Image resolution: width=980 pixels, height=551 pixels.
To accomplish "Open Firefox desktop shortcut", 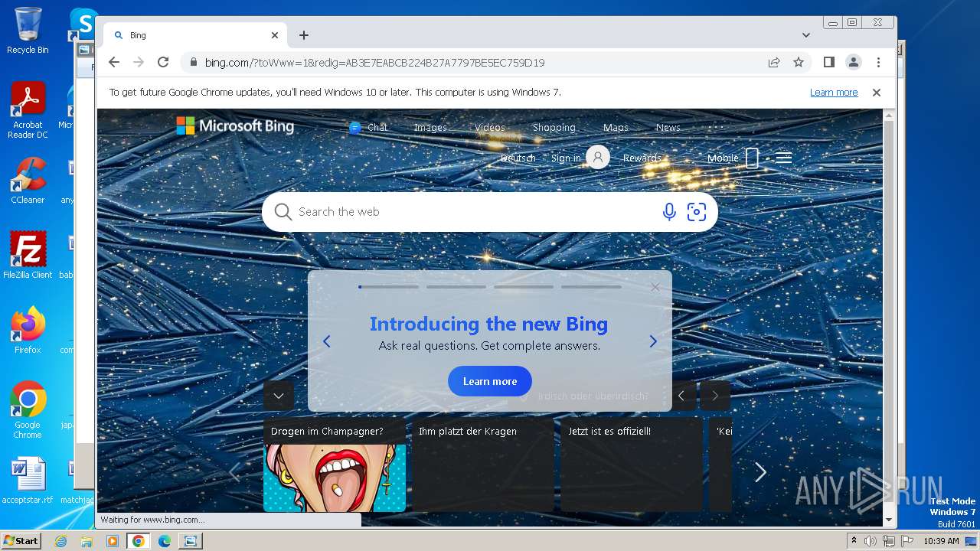I will (x=28, y=331).
